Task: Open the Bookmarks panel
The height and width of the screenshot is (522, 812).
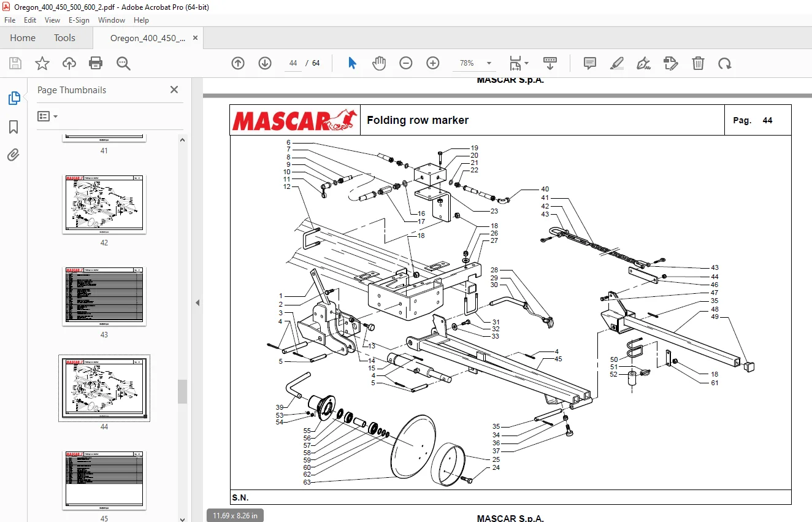Action: click(x=13, y=127)
